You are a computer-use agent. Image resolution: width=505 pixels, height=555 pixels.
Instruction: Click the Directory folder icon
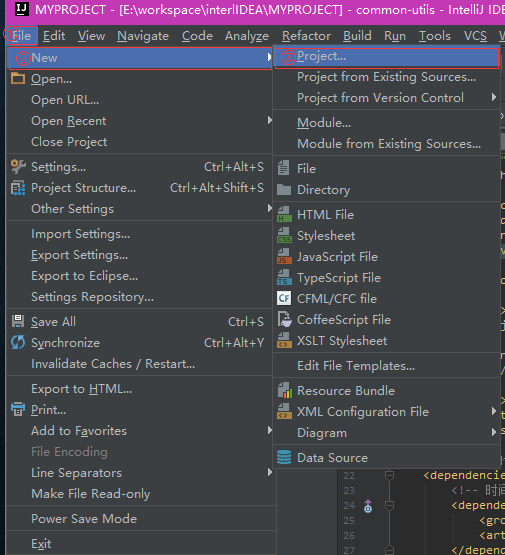coord(284,189)
